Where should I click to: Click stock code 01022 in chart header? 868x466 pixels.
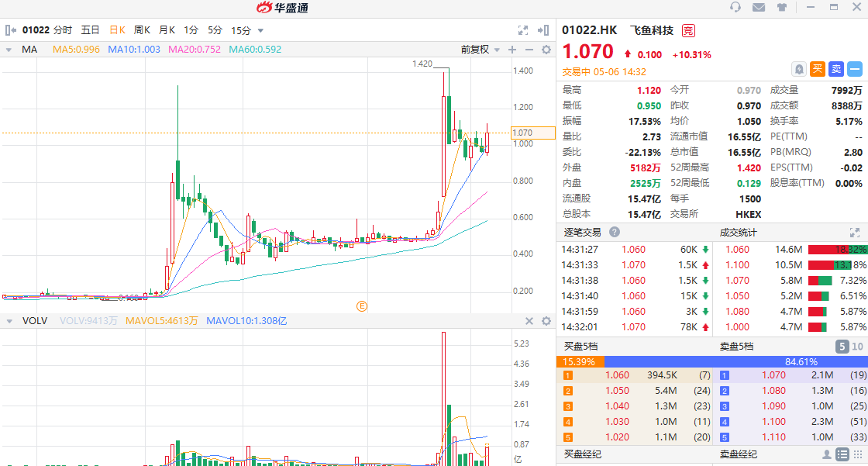tap(36, 30)
